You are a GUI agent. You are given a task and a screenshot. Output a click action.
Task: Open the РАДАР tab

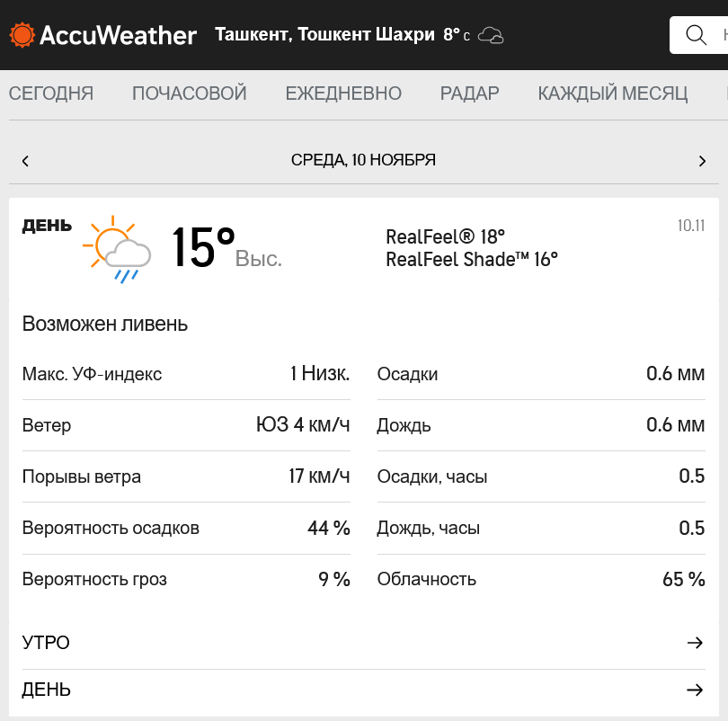470,93
